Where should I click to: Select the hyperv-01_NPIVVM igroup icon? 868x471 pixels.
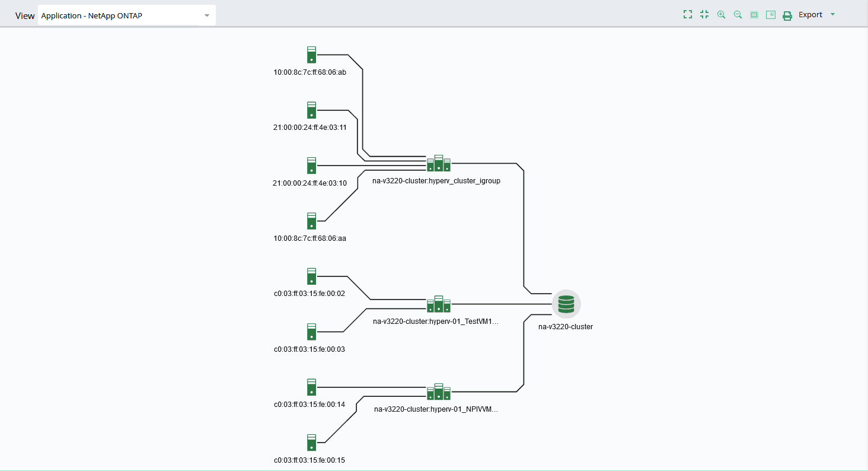(439, 392)
